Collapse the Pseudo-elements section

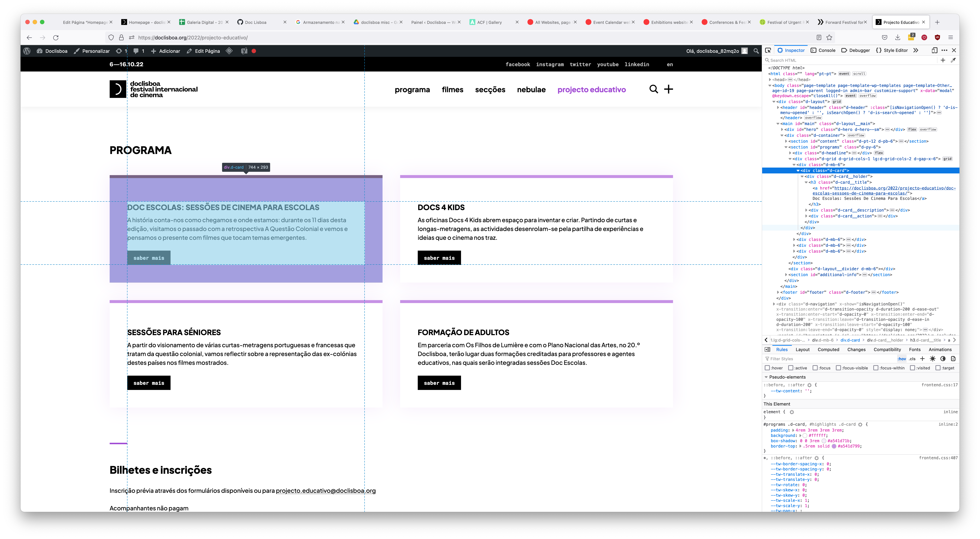pyautogui.click(x=766, y=377)
